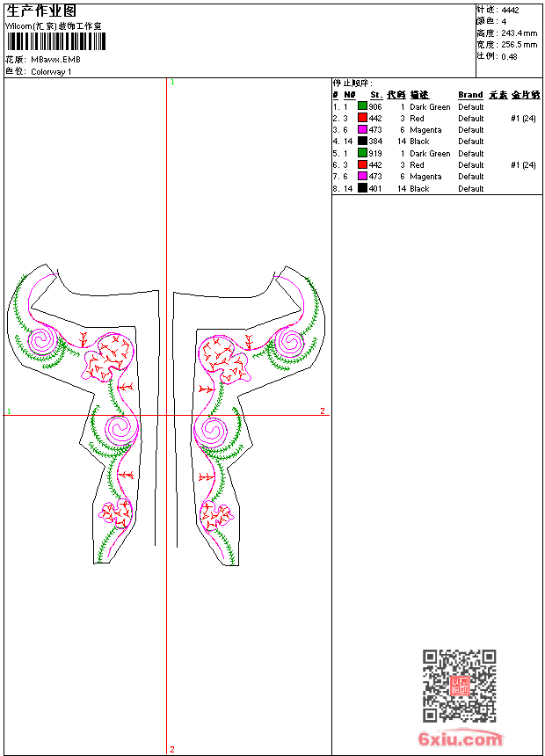Click red marker 2 on horizontal axis
This screenshot has width=545, height=756.
click(x=323, y=411)
